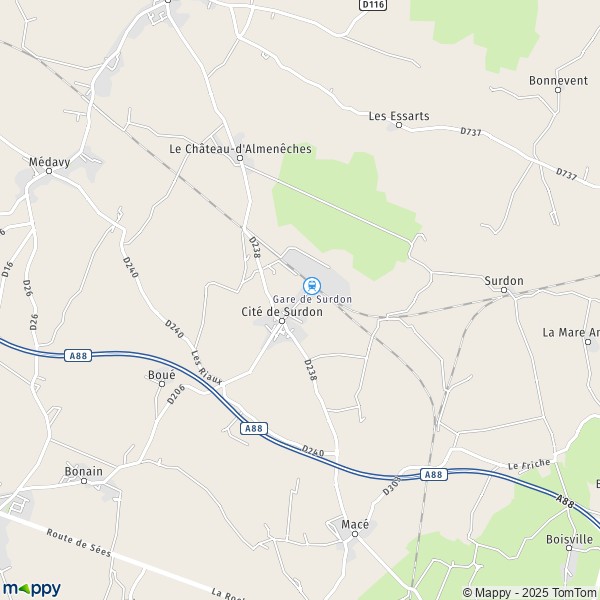Select the Les Essarts place marker

click(x=399, y=125)
